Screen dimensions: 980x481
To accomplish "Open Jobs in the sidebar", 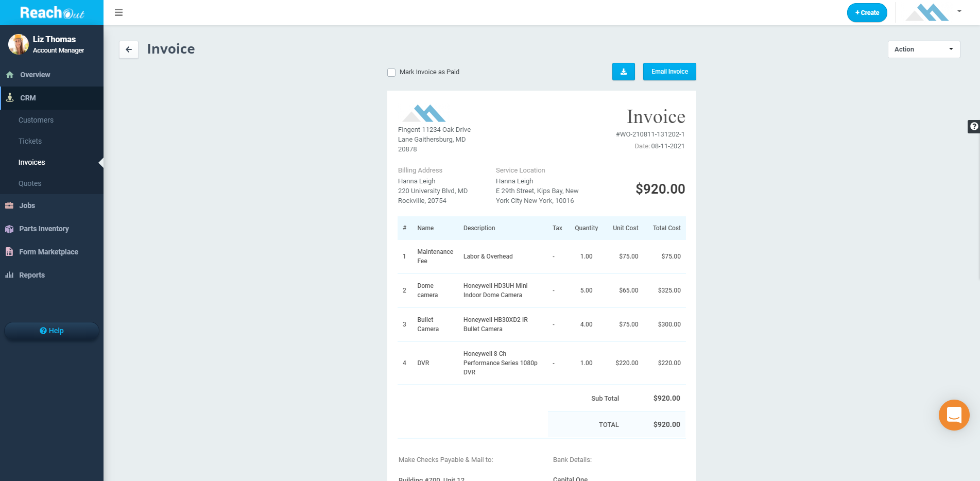I will [51, 205].
